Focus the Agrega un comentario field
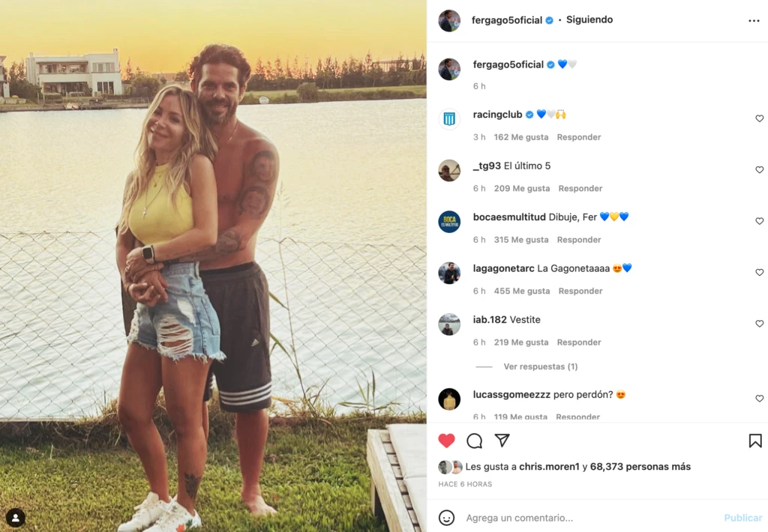The height and width of the screenshot is (532, 768). click(x=588, y=518)
